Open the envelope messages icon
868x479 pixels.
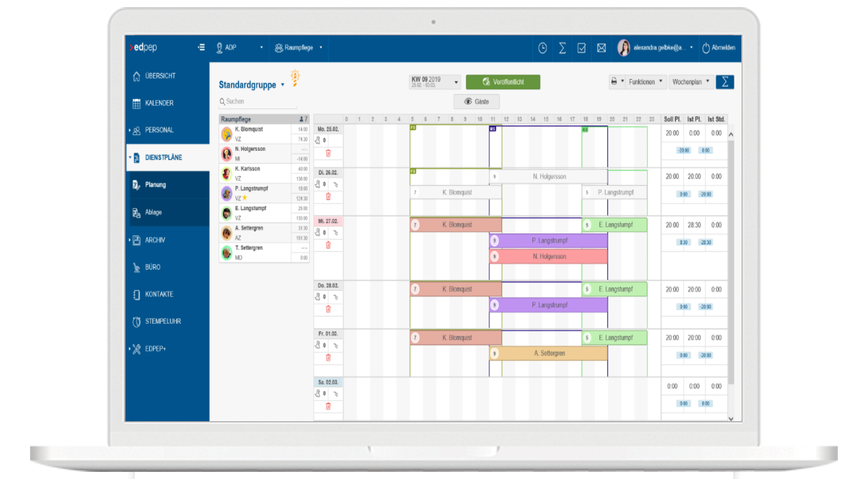tap(601, 48)
